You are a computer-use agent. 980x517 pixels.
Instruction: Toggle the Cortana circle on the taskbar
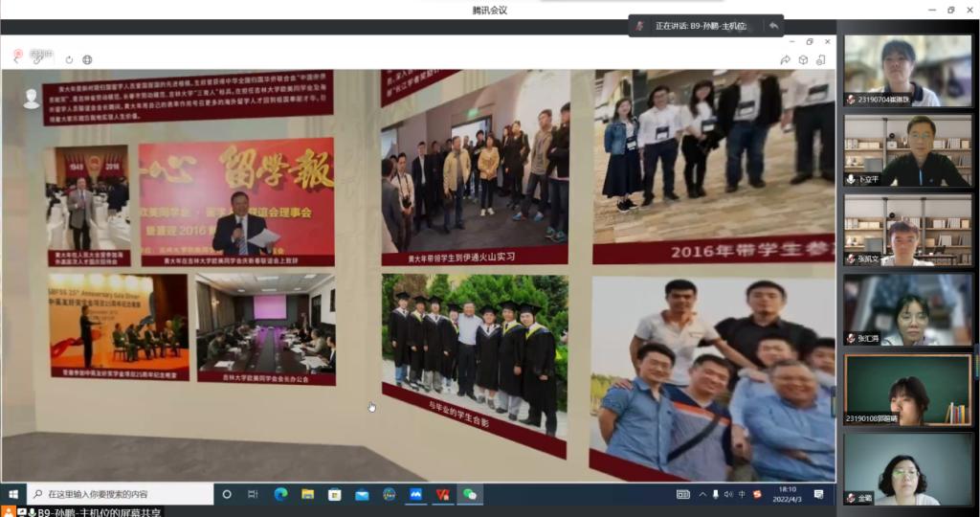[x=227, y=494]
